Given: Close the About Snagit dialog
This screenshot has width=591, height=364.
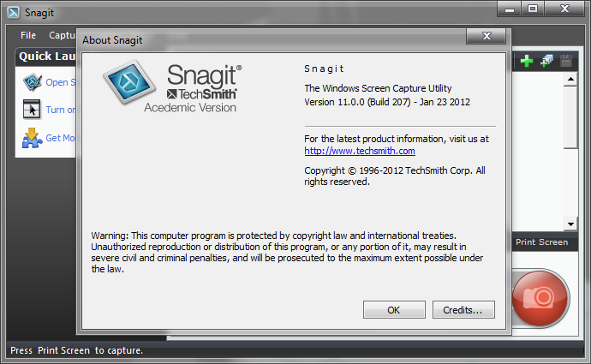Looking at the screenshot, I should tap(487, 36).
